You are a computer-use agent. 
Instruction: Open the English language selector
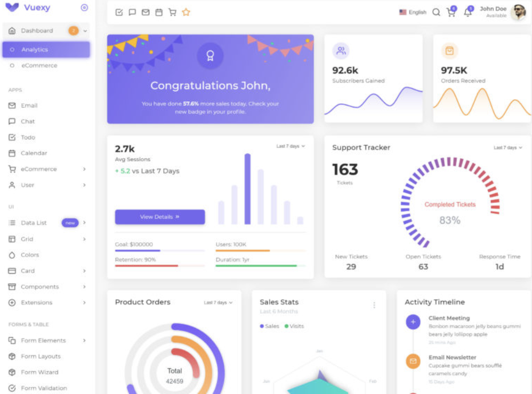(412, 12)
